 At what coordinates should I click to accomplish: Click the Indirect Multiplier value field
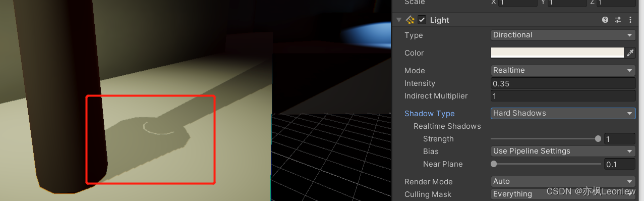563,96
